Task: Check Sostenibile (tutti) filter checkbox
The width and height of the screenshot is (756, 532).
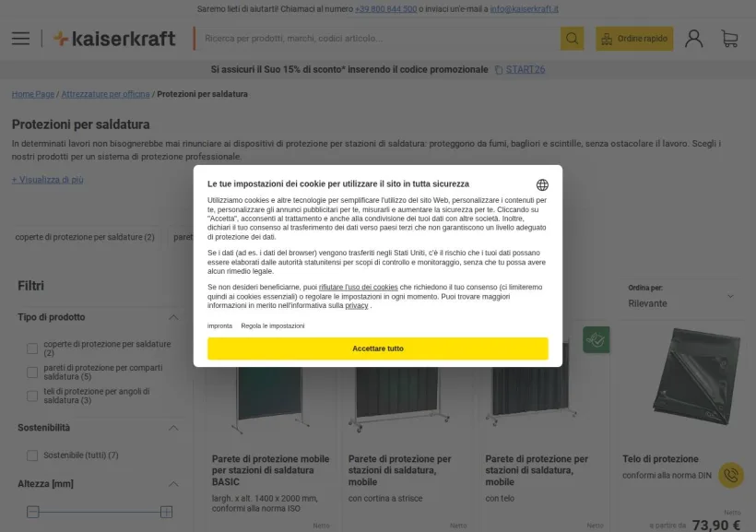Action: pos(32,455)
